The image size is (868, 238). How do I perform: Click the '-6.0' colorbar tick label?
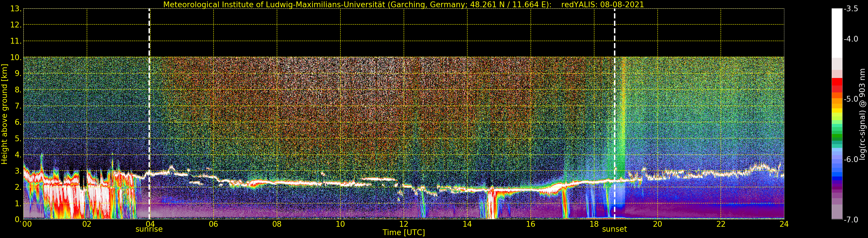(x=851, y=159)
